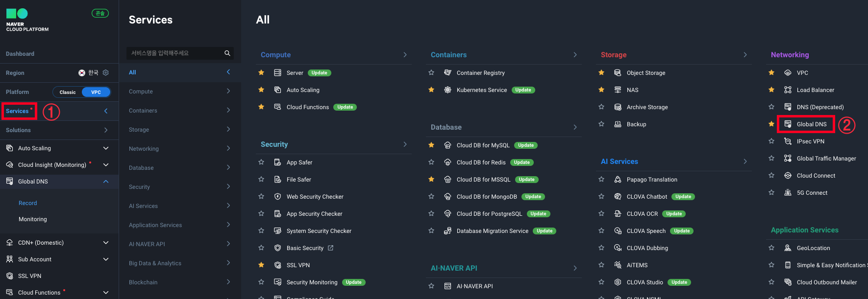Click the Papago Translation icon
This screenshot has height=299, width=868.
click(x=618, y=179)
